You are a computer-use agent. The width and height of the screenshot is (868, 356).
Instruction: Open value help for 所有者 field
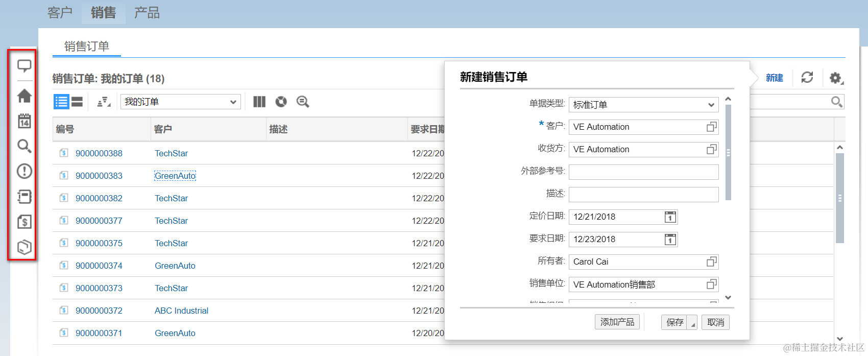point(711,262)
